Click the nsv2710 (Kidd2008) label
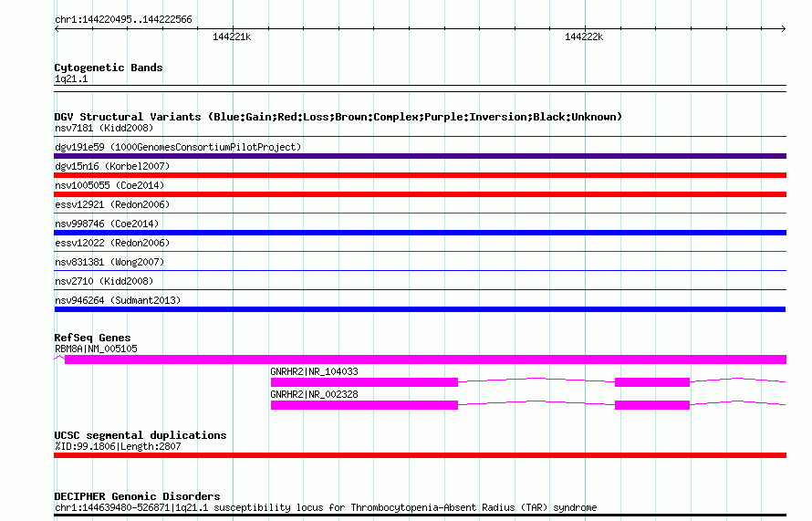Viewport: 812px width, 521px height. tap(104, 281)
